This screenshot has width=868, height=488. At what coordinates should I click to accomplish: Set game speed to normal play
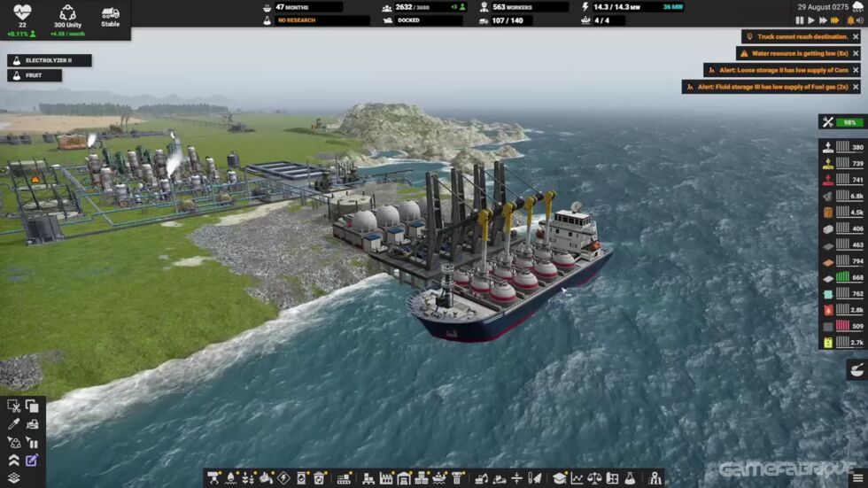click(811, 20)
